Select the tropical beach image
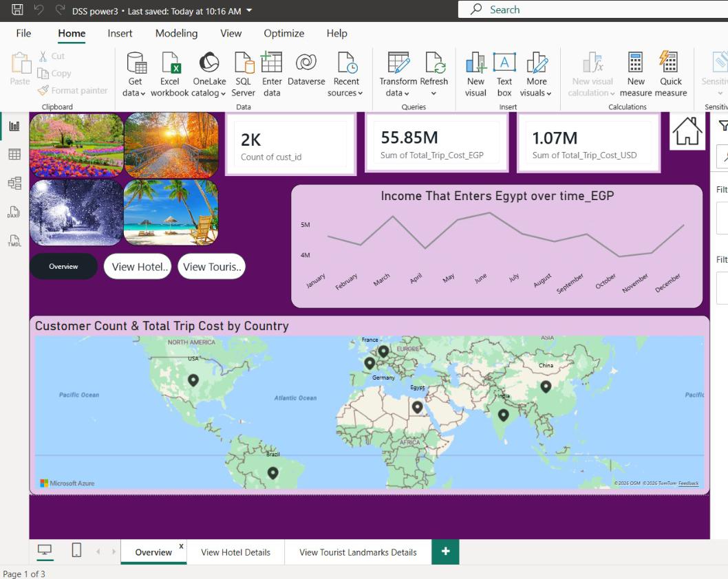 (171, 212)
